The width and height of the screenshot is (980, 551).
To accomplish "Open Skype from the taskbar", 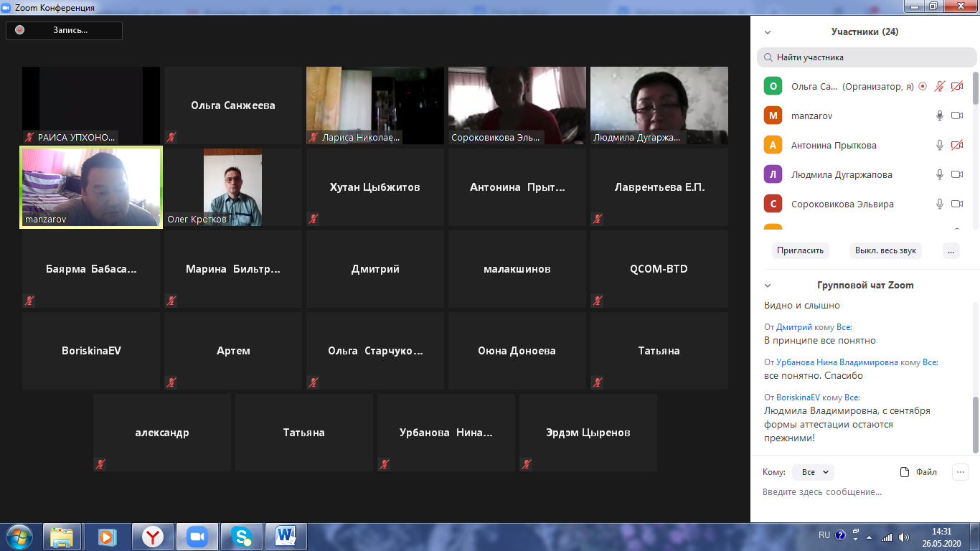I will click(x=241, y=536).
